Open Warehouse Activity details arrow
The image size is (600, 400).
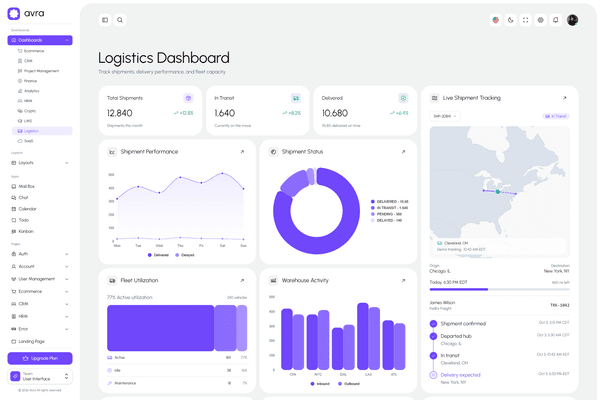[x=403, y=281]
